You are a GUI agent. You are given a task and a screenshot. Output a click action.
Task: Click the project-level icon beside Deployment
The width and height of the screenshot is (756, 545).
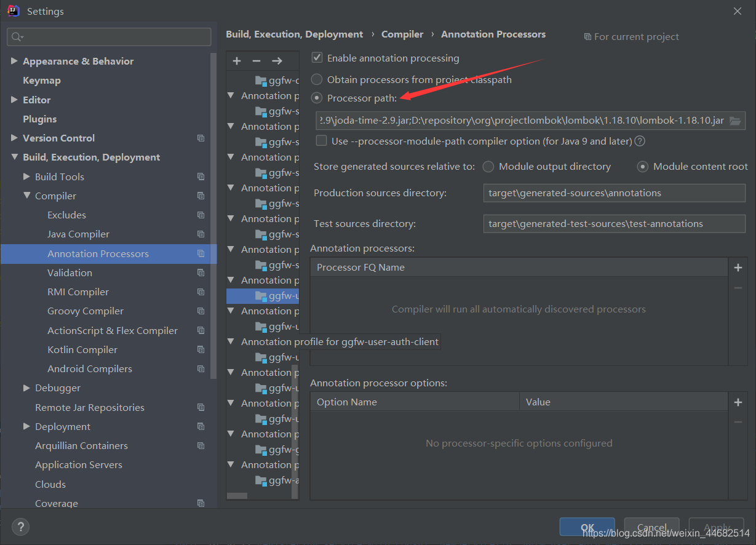coord(201,426)
